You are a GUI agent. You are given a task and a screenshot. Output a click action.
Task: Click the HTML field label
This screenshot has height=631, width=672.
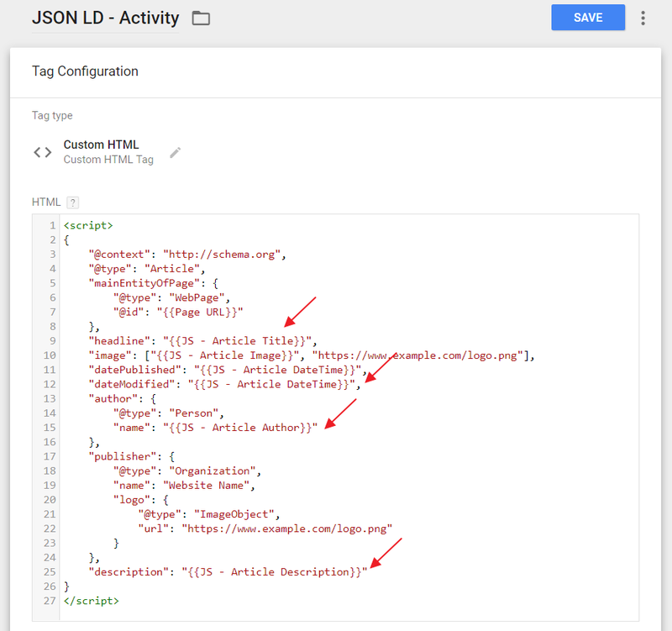coord(46,202)
